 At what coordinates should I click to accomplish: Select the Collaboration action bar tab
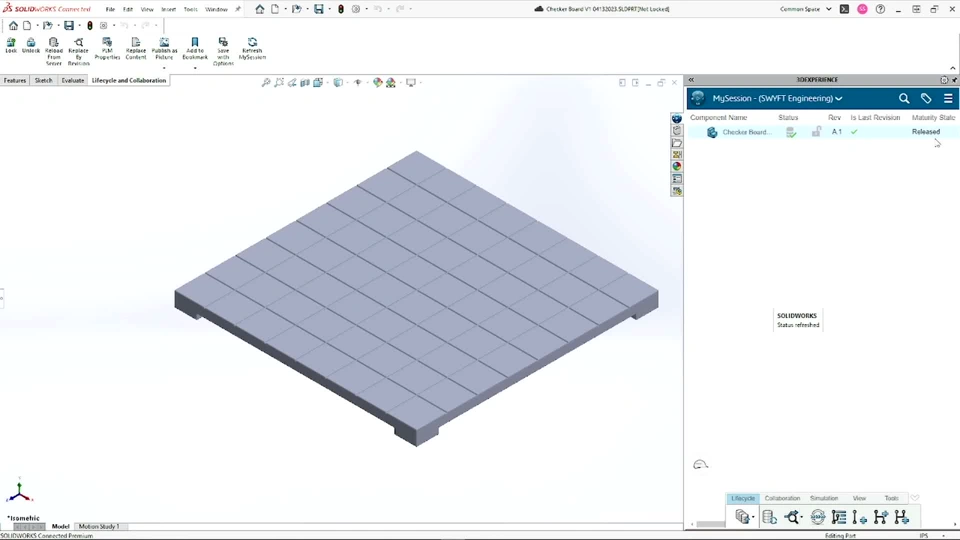click(782, 498)
